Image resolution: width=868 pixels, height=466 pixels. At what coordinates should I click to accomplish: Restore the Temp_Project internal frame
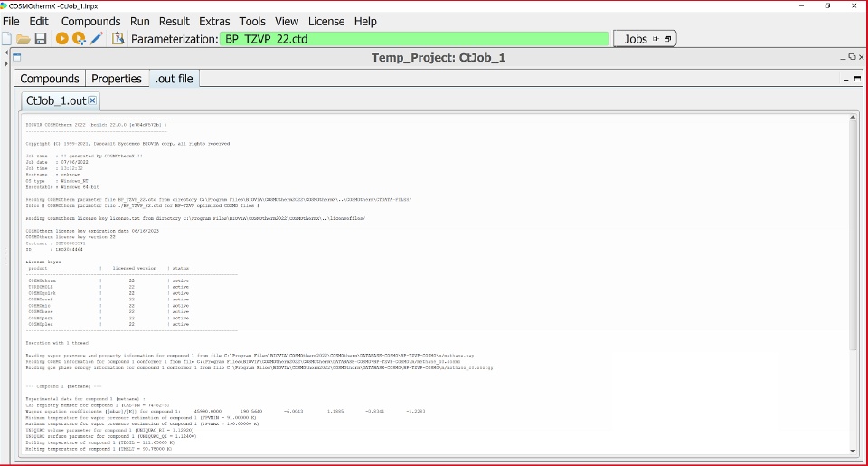click(x=852, y=57)
